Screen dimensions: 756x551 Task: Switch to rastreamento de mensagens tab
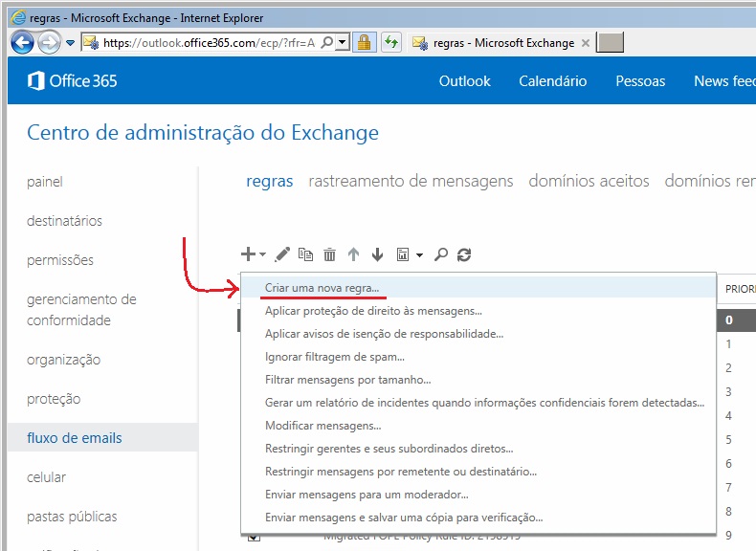[x=411, y=181]
